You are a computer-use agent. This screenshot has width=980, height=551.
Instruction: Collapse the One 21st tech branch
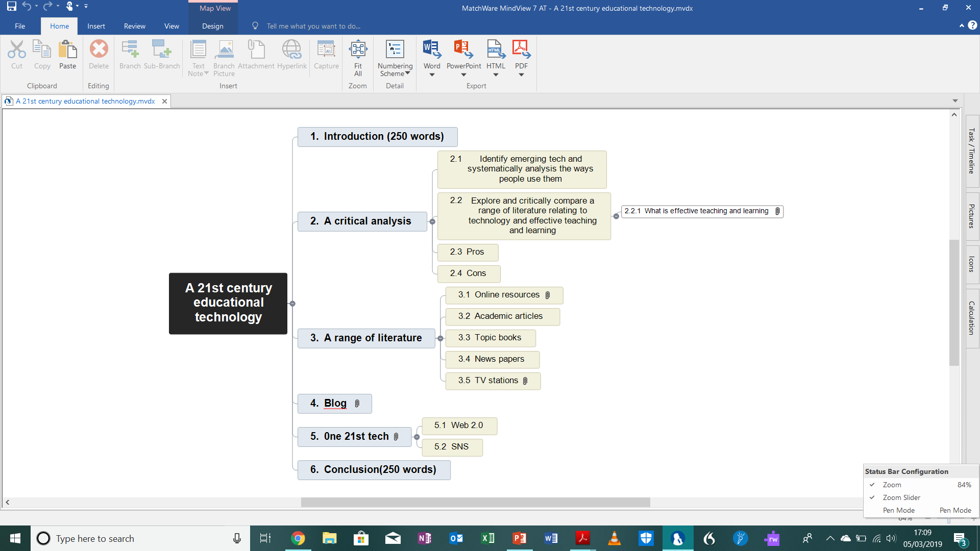417,437
